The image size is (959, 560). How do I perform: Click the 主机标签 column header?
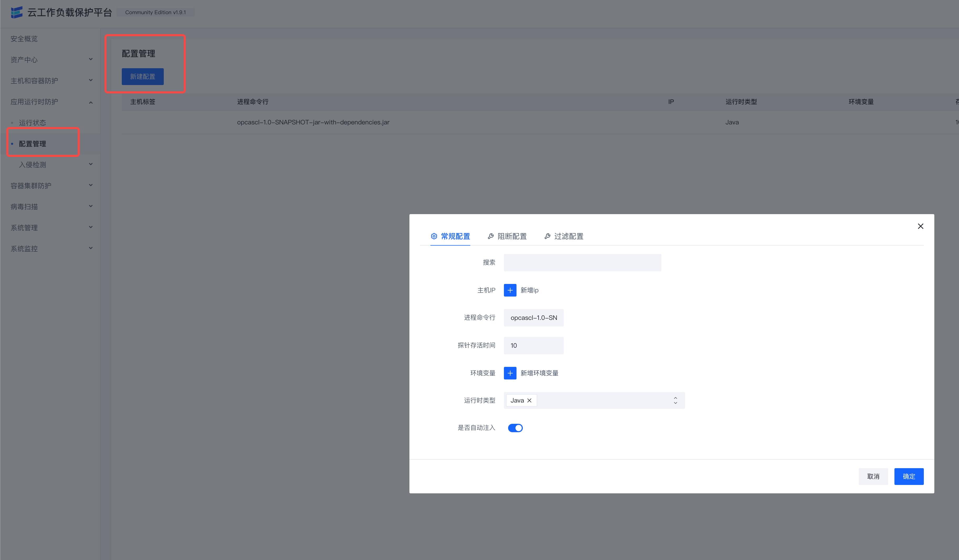click(x=143, y=102)
